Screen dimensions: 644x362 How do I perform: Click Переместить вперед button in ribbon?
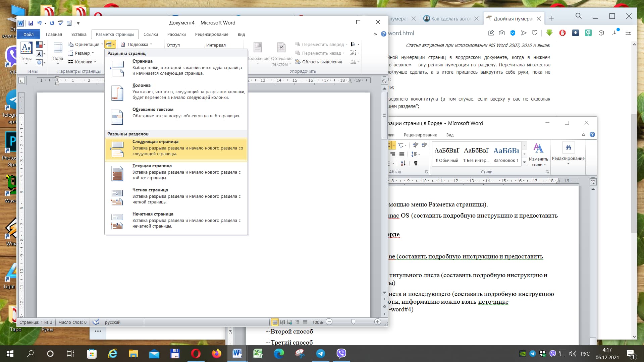coord(319,44)
